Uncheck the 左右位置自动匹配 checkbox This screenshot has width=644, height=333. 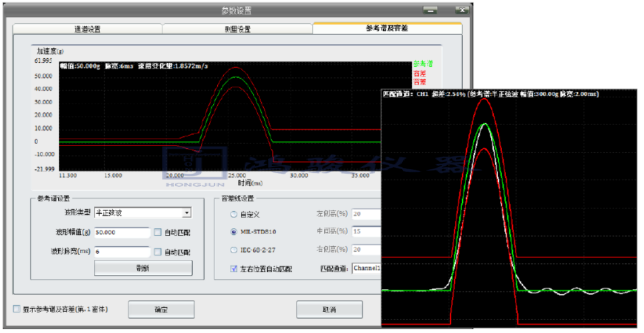[234, 269]
